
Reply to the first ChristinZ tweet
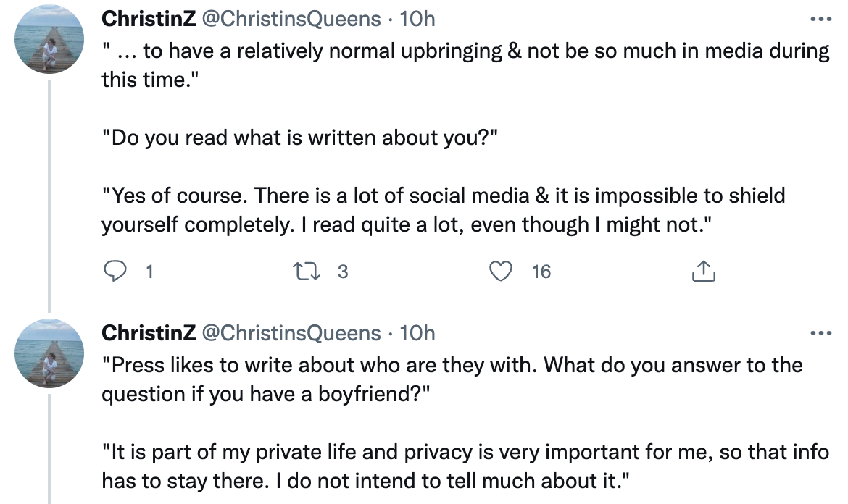116,272
